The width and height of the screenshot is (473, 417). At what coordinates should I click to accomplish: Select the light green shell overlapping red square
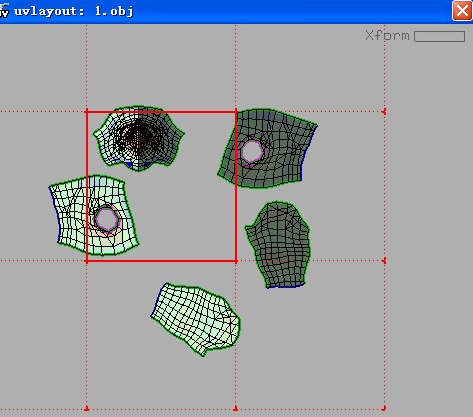[94, 215]
